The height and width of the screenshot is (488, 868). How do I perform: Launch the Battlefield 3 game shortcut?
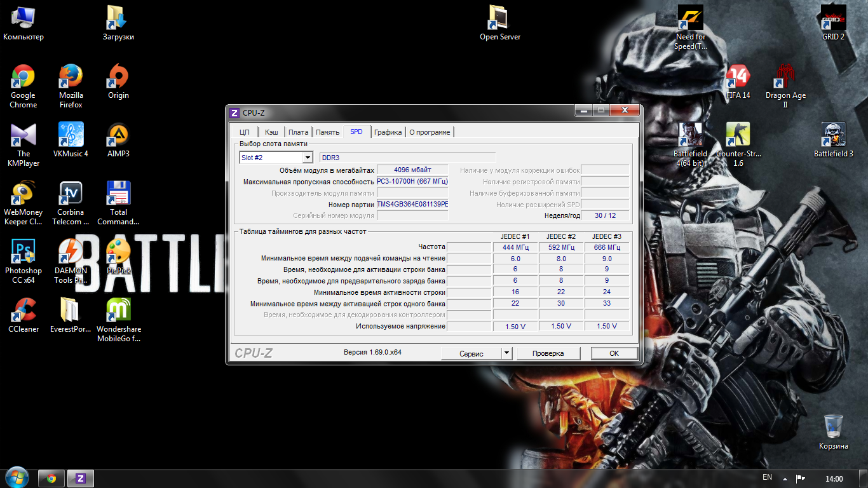point(833,135)
